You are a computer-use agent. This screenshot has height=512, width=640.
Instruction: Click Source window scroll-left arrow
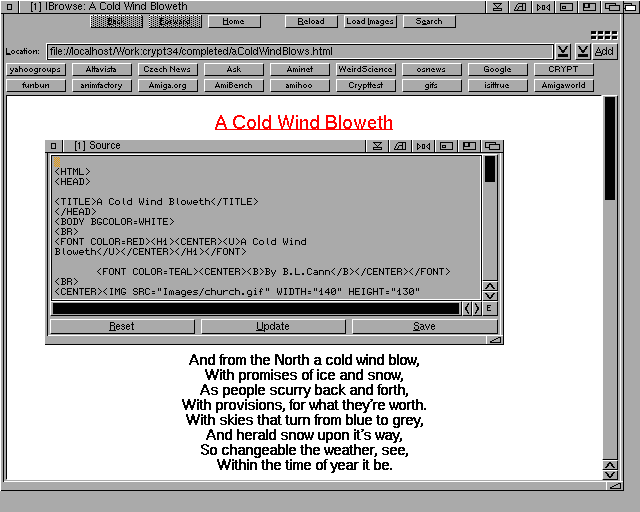(467, 309)
